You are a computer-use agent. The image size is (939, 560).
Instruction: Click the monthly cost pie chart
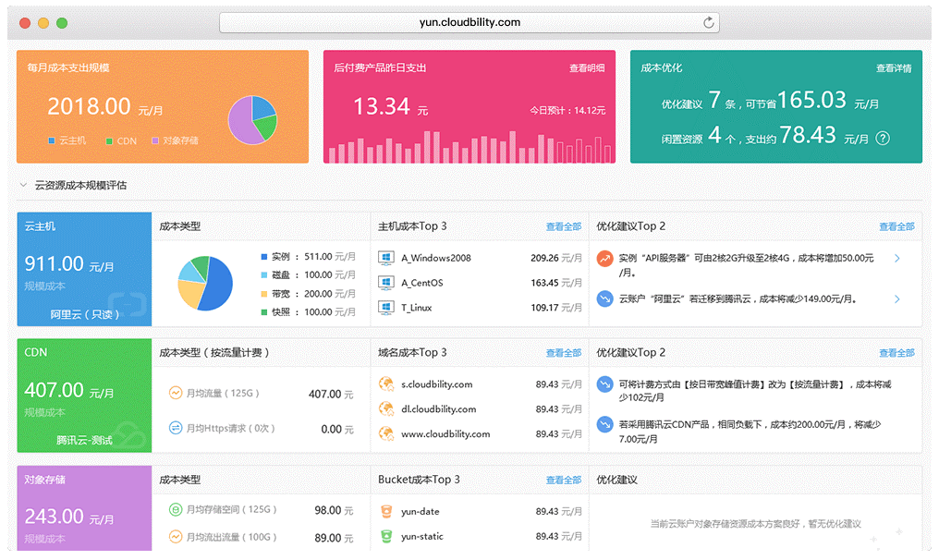[x=252, y=120]
